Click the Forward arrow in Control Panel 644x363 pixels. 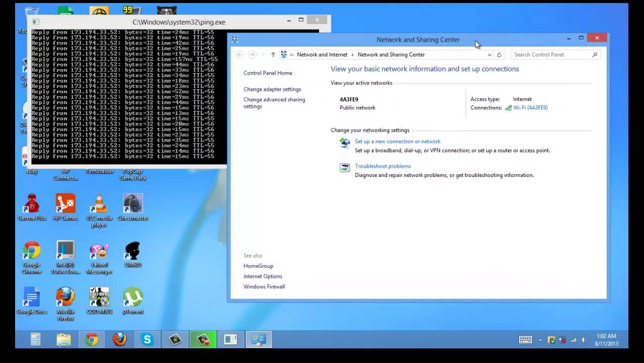[x=252, y=54]
